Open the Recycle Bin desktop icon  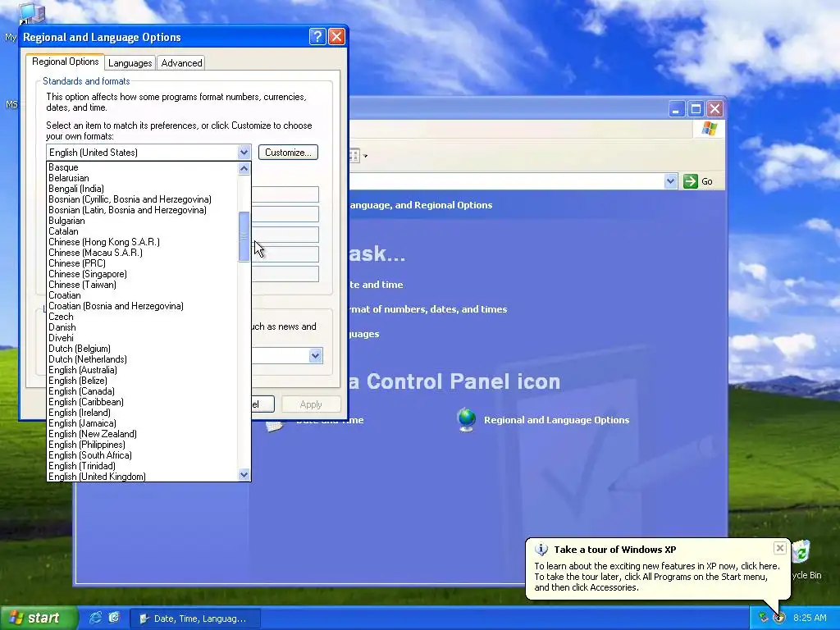[x=801, y=553]
